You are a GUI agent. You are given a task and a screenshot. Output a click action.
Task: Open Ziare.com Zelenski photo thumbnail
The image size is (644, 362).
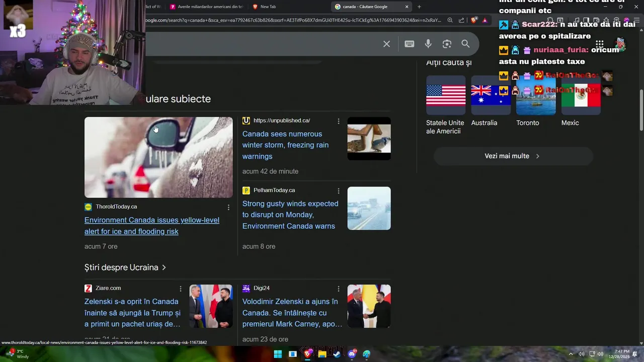pyautogui.click(x=211, y=306)
